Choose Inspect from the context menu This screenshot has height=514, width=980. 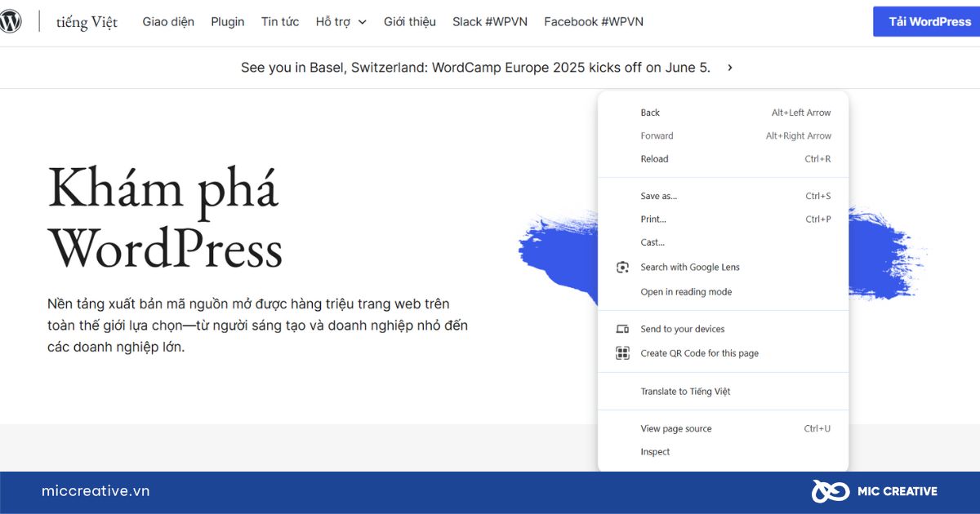[724, 452]
